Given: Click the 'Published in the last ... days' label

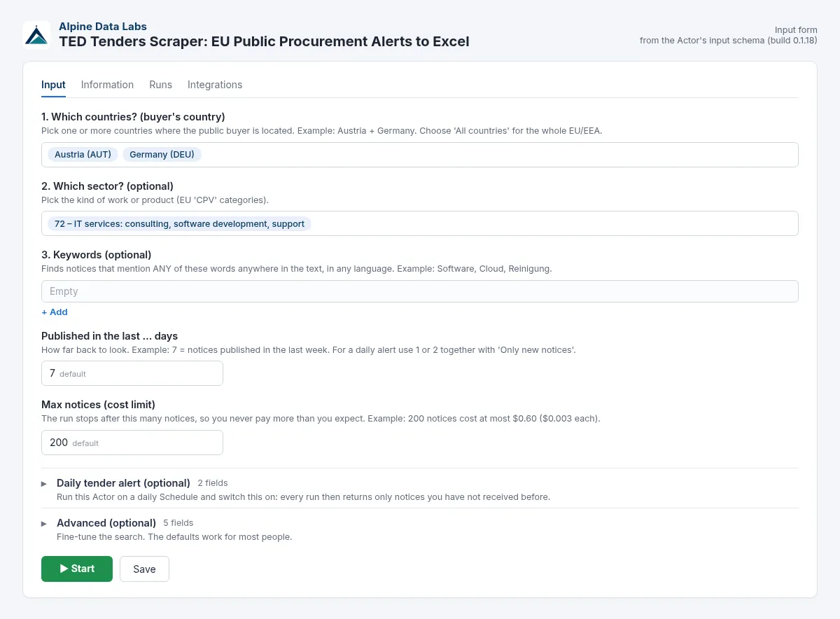Looking at the screenshot, I should [109, 336].
